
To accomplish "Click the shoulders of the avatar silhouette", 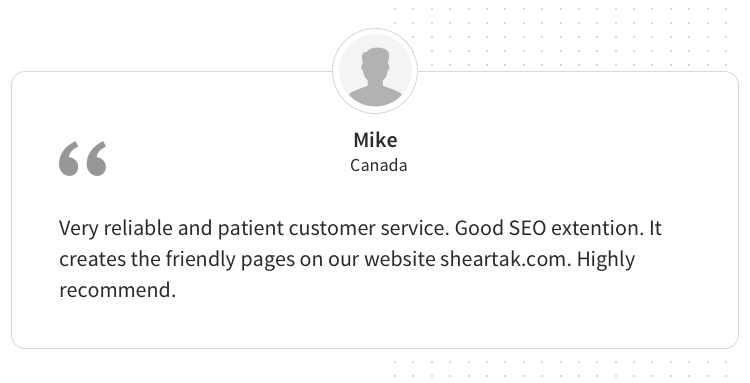I will (x=375, y=96).
